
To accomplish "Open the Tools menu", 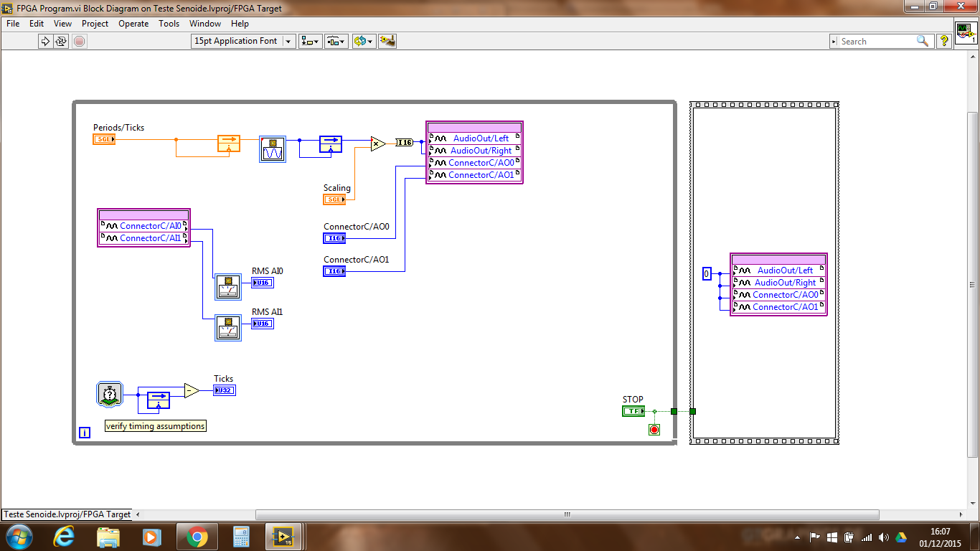I will [x=169, y=24].
